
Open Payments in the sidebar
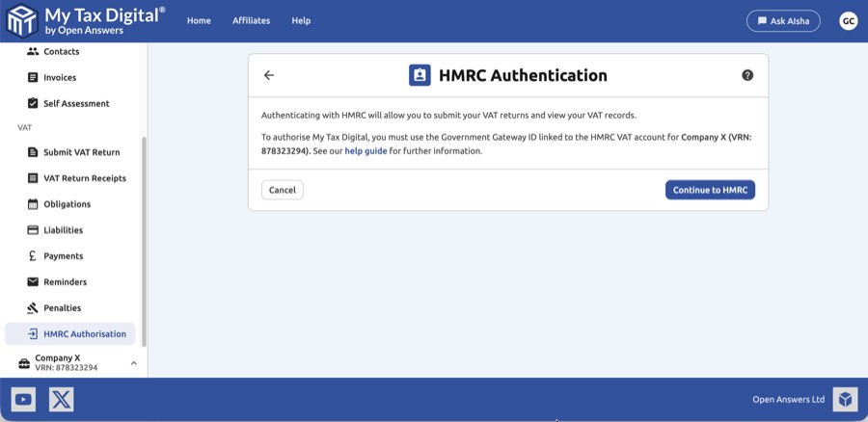[x=63, y=256]
